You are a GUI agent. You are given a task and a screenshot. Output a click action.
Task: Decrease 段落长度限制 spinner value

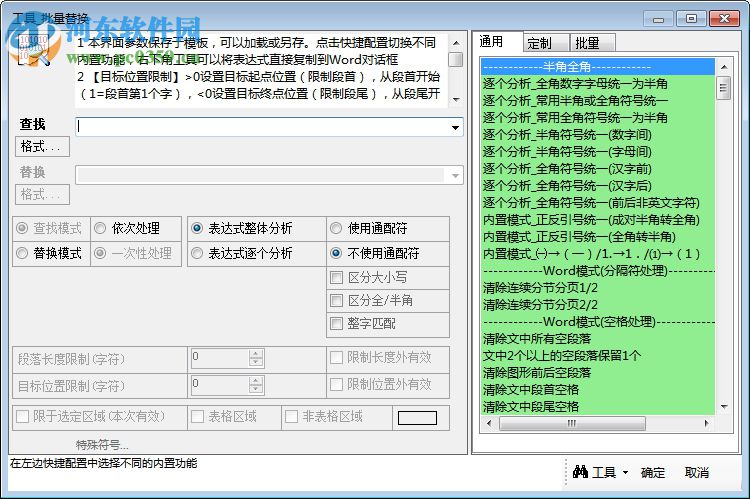point(256,362)
